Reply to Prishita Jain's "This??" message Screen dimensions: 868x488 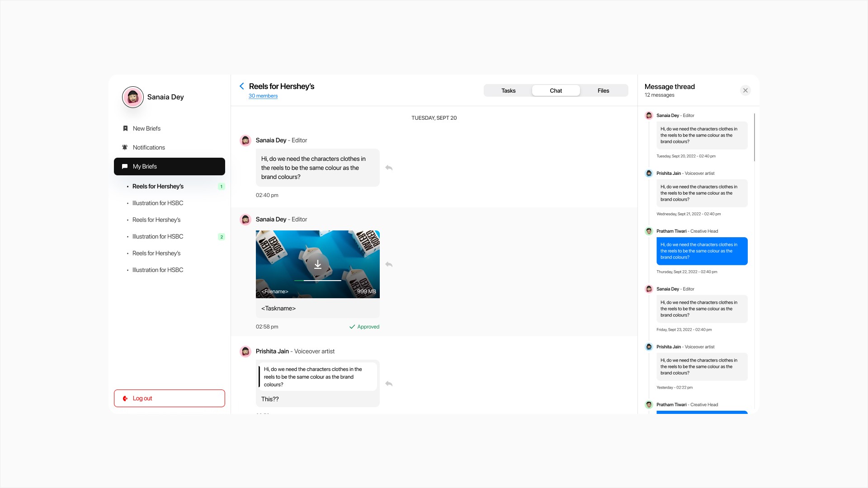pos(389,384)
